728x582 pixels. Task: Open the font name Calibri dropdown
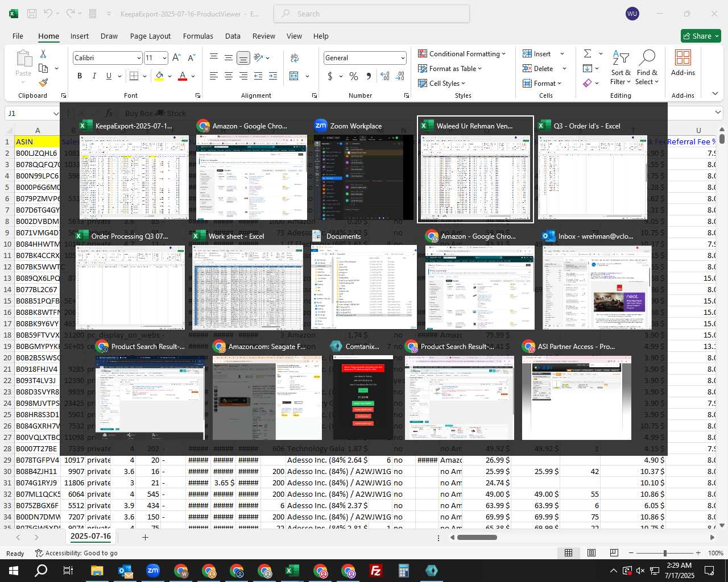pyautogui.click(x=138, y=58)
